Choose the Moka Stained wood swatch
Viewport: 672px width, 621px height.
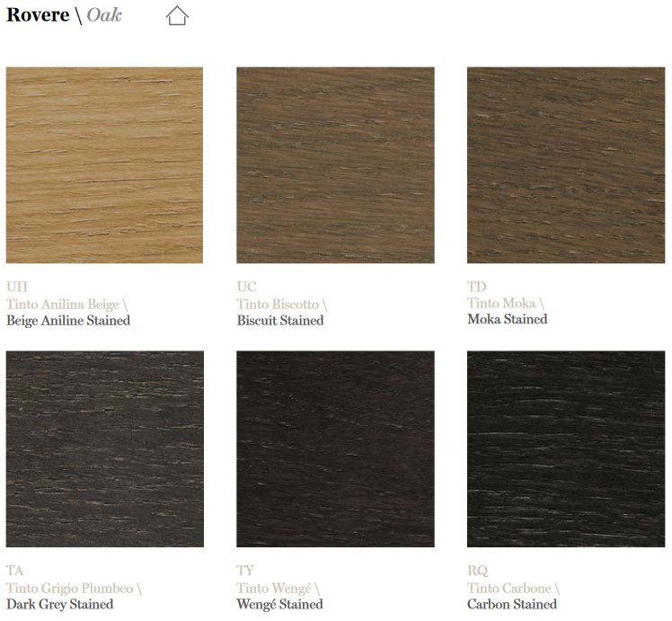tap(565, 165)
